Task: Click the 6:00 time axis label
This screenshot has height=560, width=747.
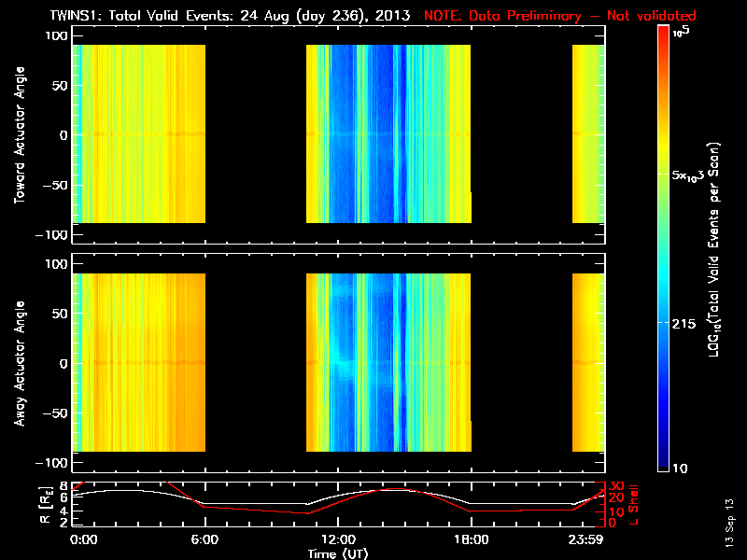Action: pos(204,540)
